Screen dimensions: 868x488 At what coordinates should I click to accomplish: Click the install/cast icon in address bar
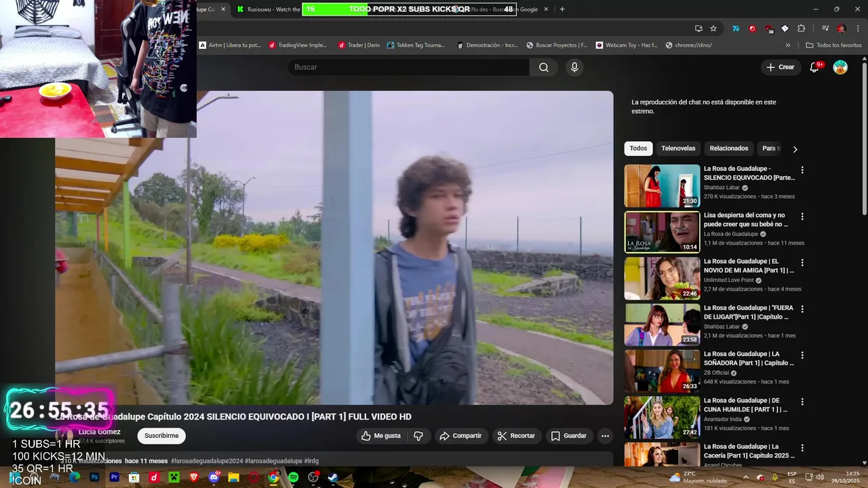698,28
